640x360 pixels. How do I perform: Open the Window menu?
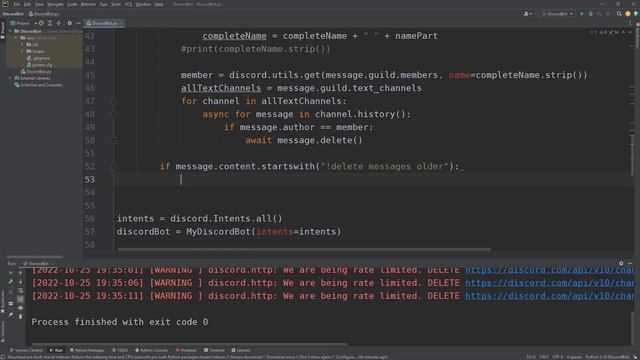click(x=143, y=4)
